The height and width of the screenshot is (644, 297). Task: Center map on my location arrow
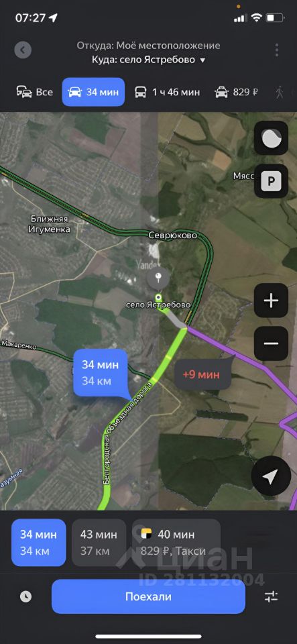pyautogui.click(x=271, y=476)
